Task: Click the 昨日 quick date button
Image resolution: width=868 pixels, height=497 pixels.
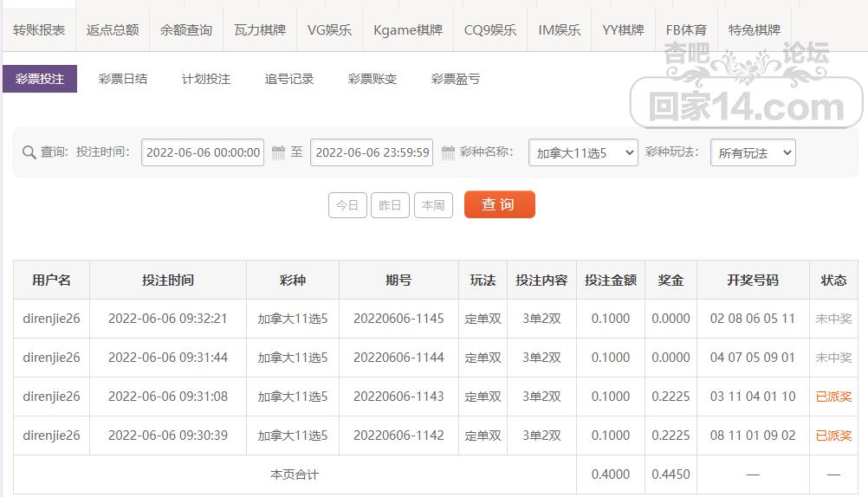Action: 391,205
